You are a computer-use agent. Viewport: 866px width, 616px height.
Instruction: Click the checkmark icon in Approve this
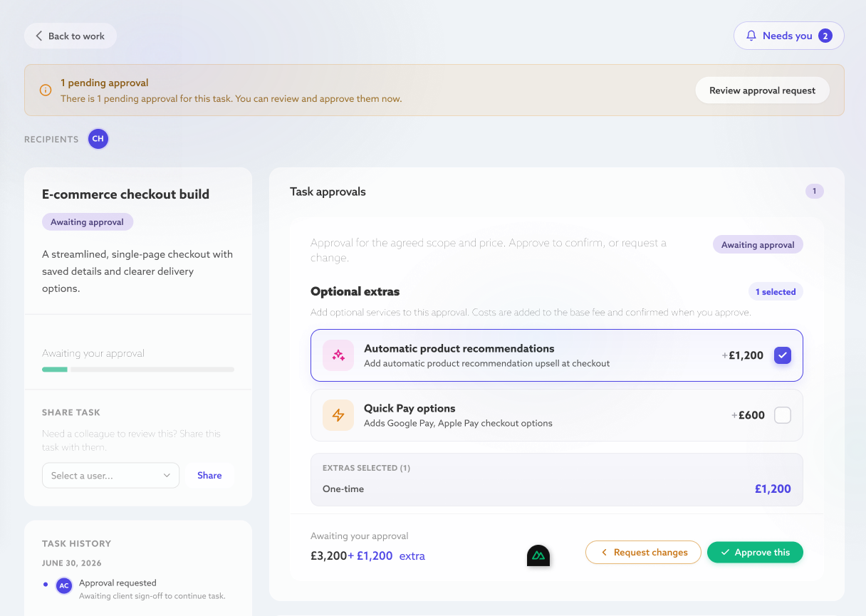(x=725, y=553)
